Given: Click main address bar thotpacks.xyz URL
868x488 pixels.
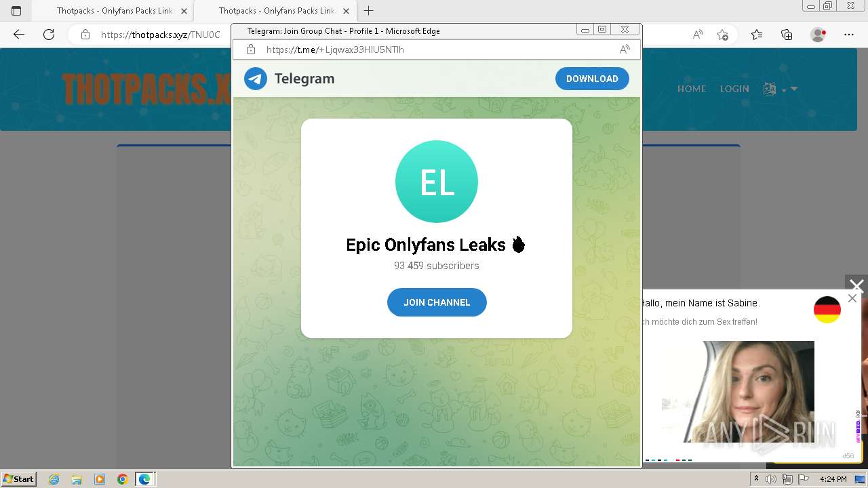Looking at the screenshot, I should click(161, 35).
